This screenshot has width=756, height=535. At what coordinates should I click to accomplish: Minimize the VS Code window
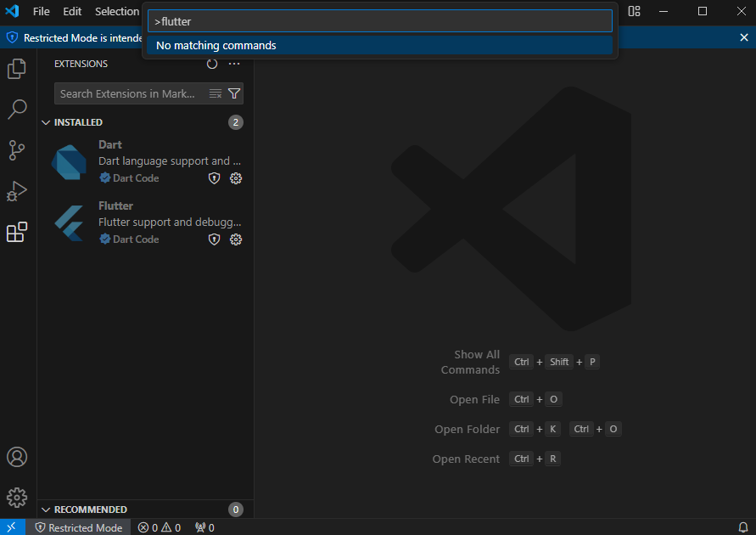pyautogui.click(x=664, y=11)
